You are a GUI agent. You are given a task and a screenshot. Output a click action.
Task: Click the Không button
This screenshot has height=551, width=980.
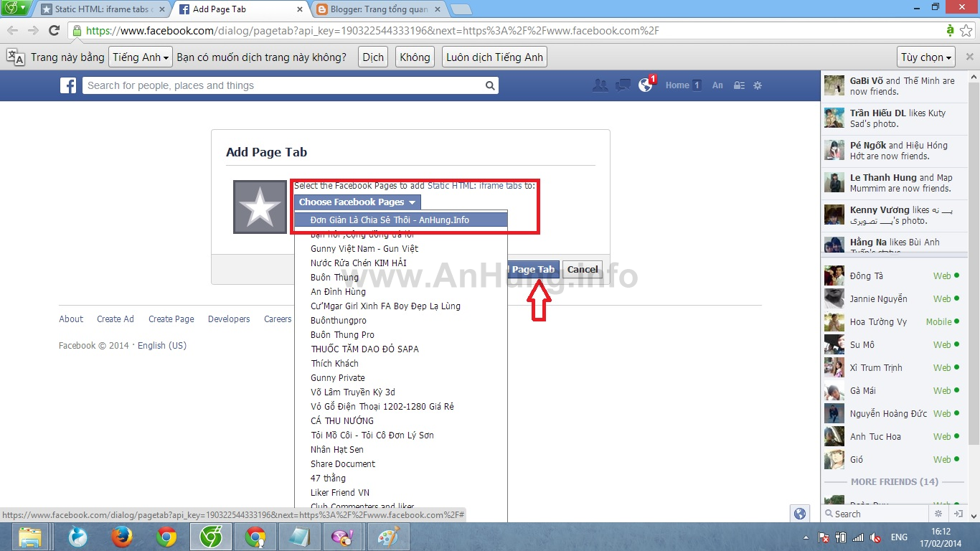(415, 57)
